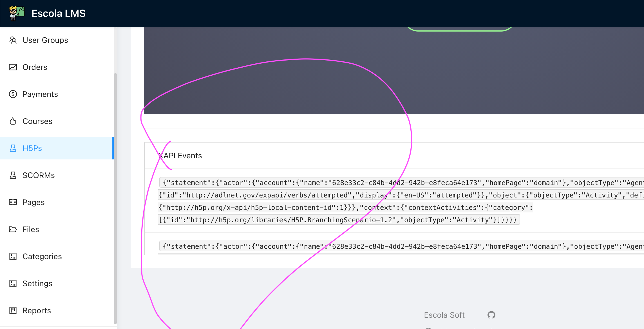Click the Escola Soft link
Viewport: 644px width, 329px height.
pos(444,315)
